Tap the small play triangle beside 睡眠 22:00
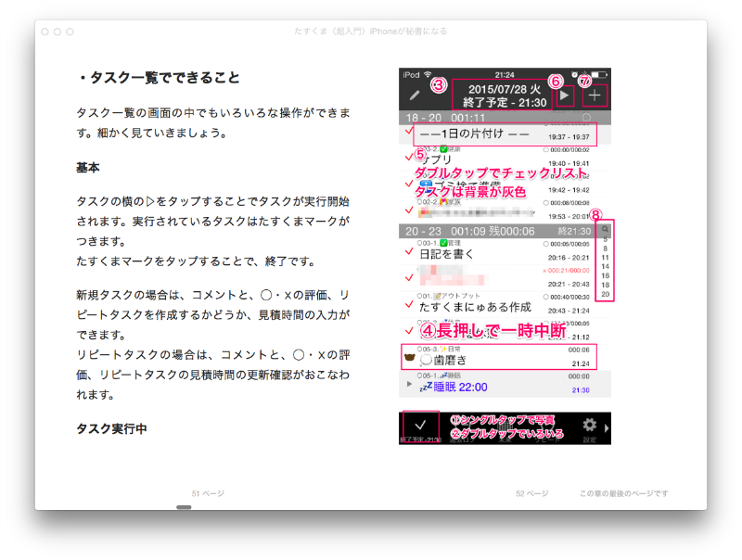 [x=409, y=384]
